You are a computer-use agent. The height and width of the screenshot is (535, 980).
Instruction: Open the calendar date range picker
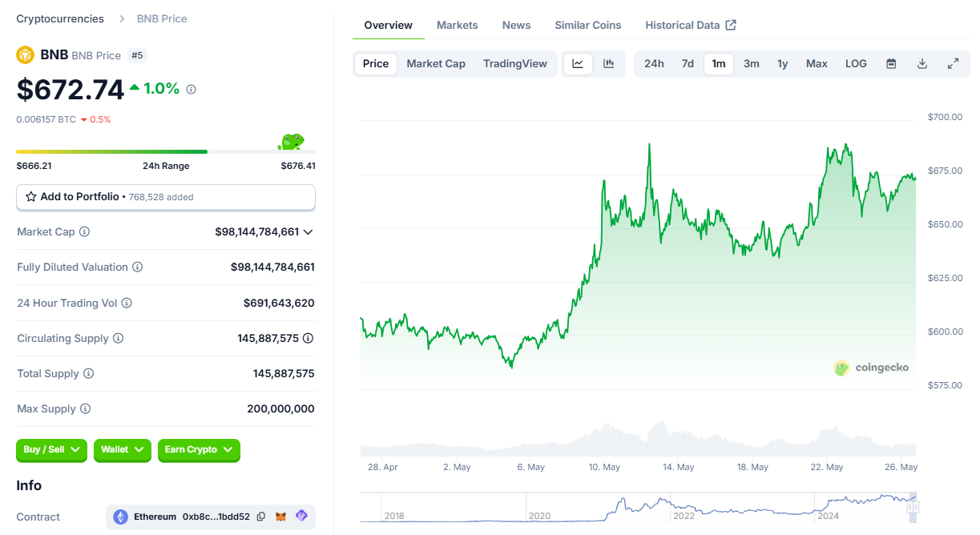891,63
